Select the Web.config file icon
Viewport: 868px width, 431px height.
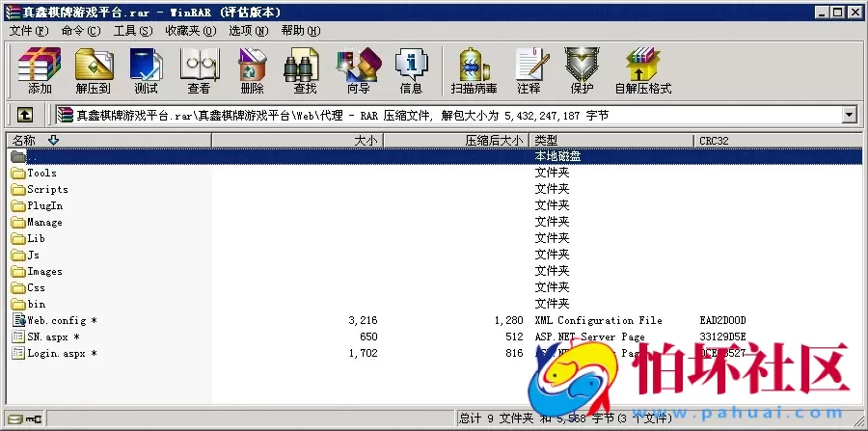(19, 320)
